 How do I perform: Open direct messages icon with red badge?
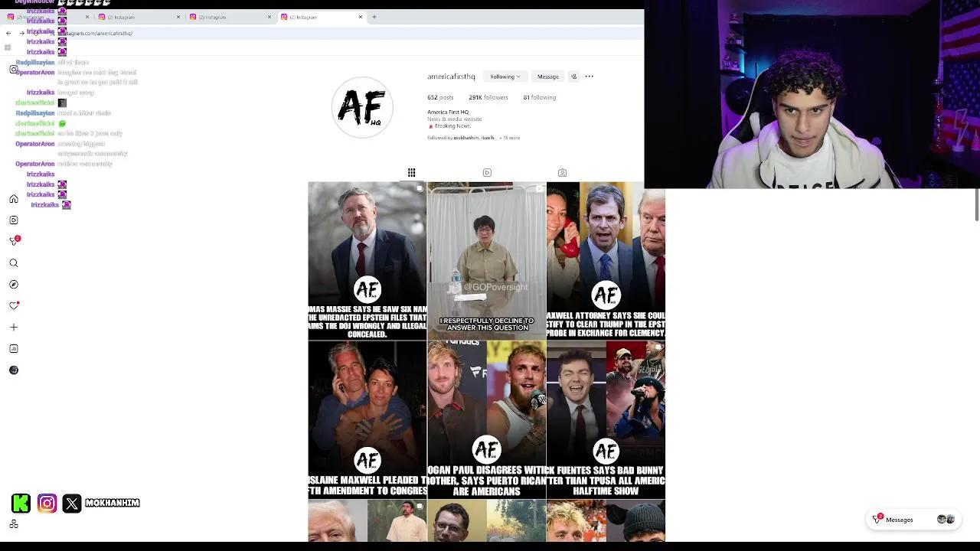14,241
